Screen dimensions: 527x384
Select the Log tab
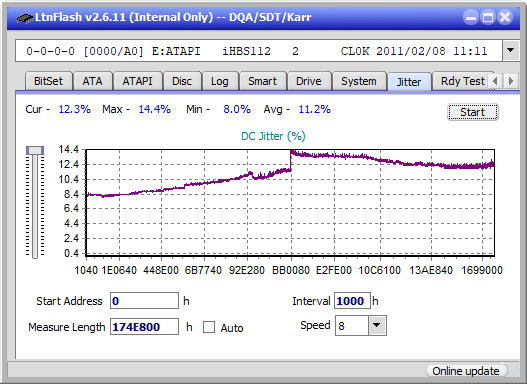tap(220, 81)
